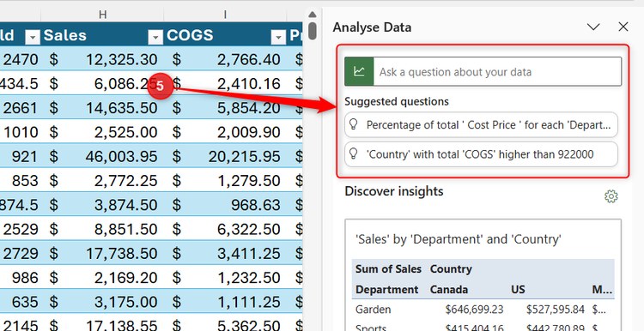The width and height of the screenshot is (644, 331).
Task: Click the Discover insights heading
Action: point(394,191)
